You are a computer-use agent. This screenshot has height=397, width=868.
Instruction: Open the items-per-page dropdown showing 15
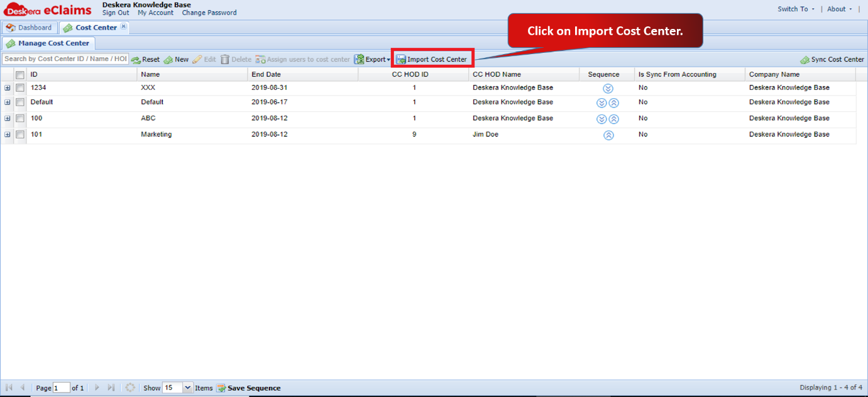188,388
